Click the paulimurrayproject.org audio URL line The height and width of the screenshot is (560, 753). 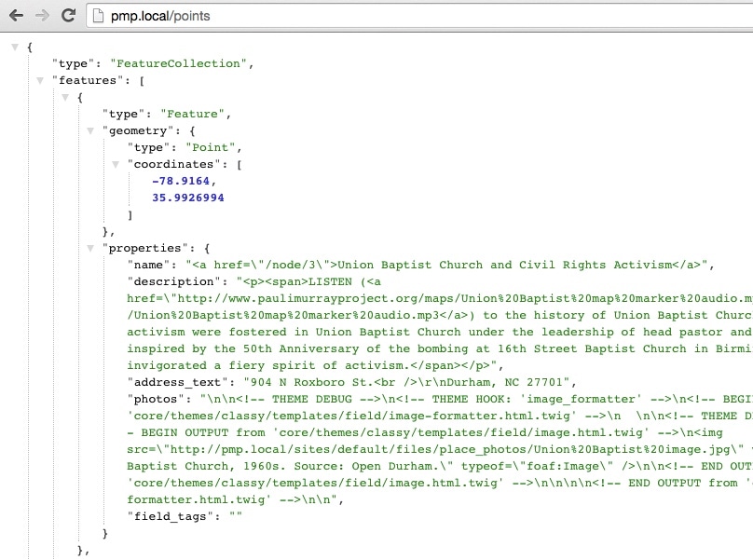pos(440,299)
